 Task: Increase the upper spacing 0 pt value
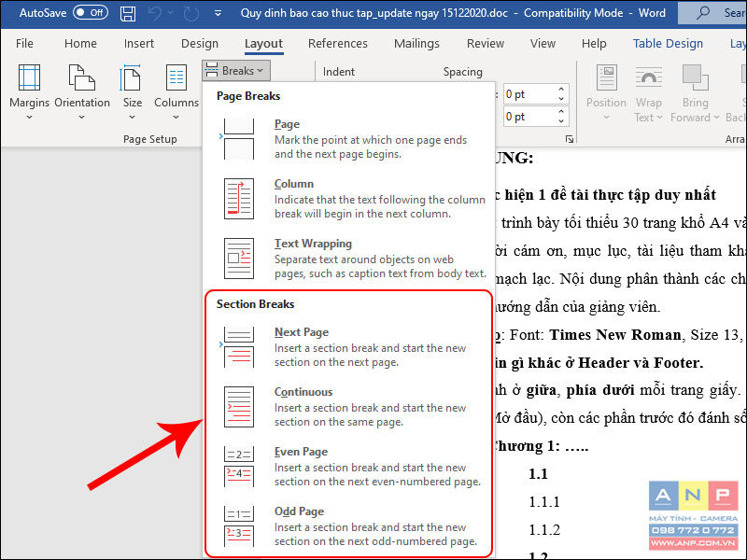[x=561, y=89]
